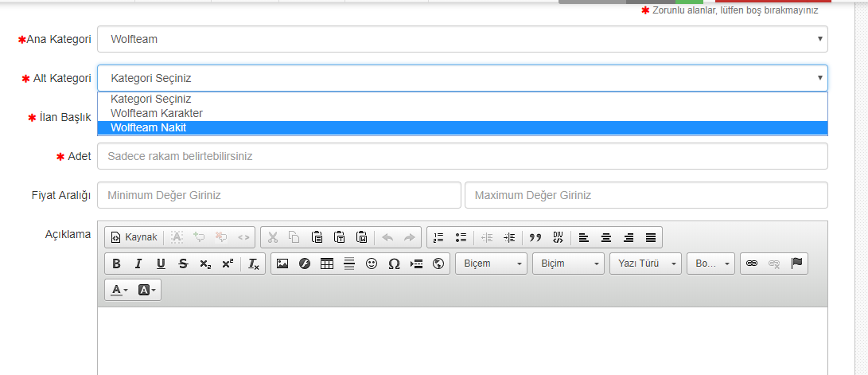The width and height of the screenshot is (868, 375).
Task: Insert a bulleted list
Action: click(461, 237)
